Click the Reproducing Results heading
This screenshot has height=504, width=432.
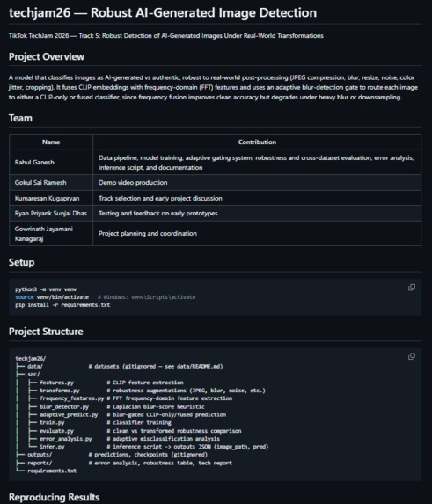tap(54, 497)
